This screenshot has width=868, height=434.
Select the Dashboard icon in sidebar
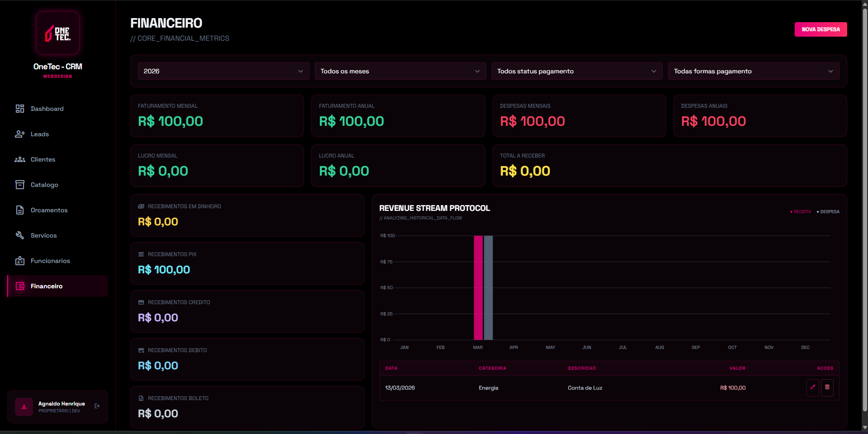click(x=19, y=109)
